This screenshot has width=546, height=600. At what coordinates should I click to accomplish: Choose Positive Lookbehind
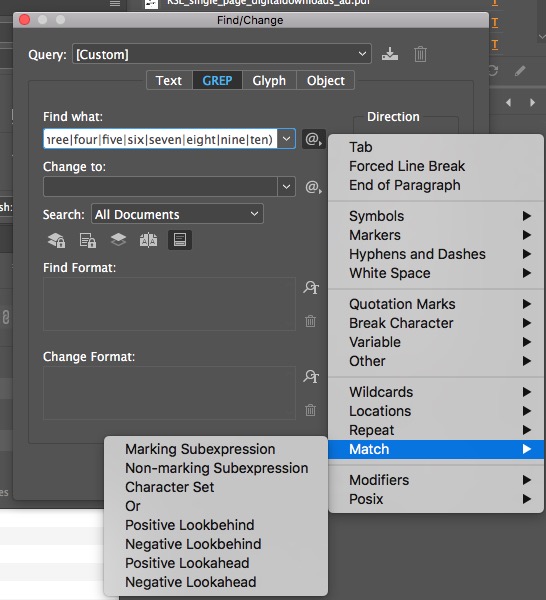point(216,525)
